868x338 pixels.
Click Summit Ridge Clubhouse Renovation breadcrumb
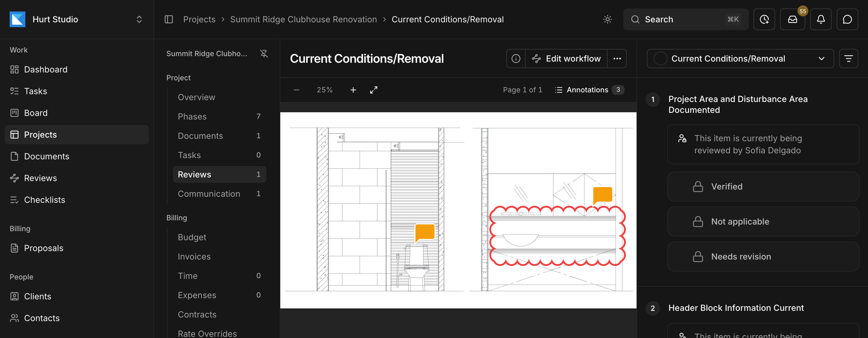pos(303,19)
